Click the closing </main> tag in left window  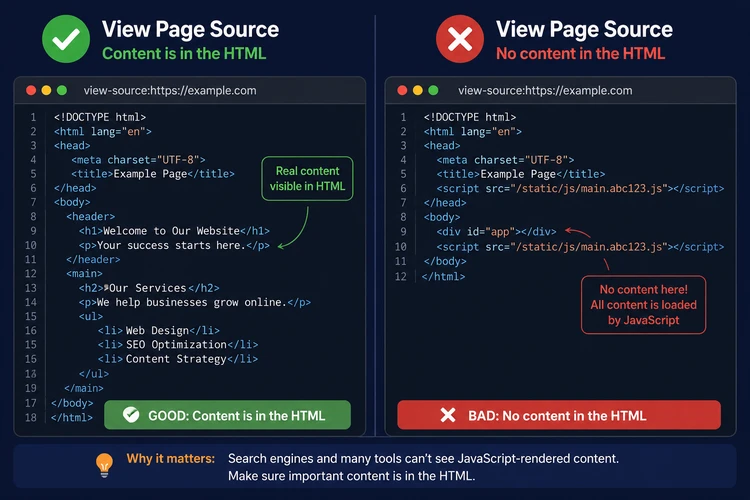click(x=84, y=388)
